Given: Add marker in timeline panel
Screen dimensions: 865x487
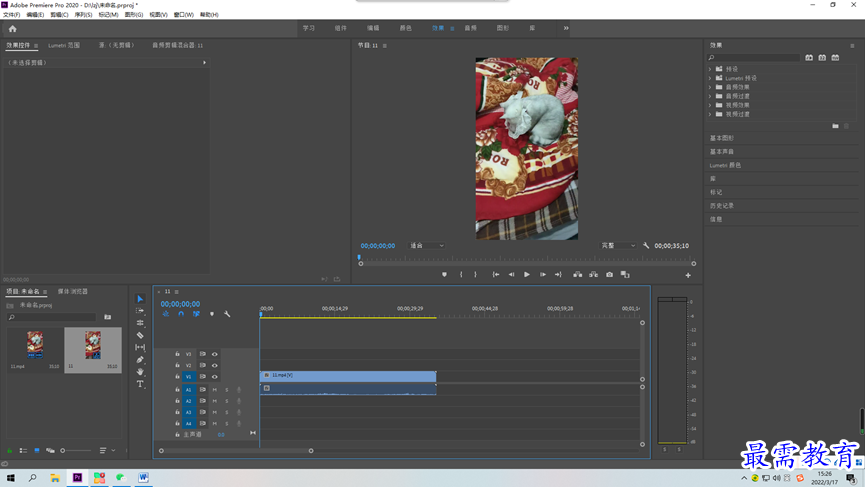Looking at the screenshot, I should click(212, 314).
